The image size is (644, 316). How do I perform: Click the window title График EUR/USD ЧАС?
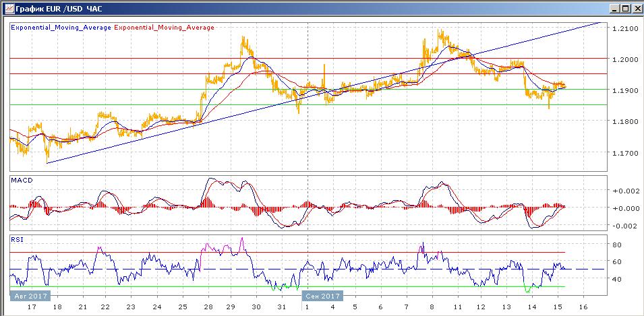point(59,9)
